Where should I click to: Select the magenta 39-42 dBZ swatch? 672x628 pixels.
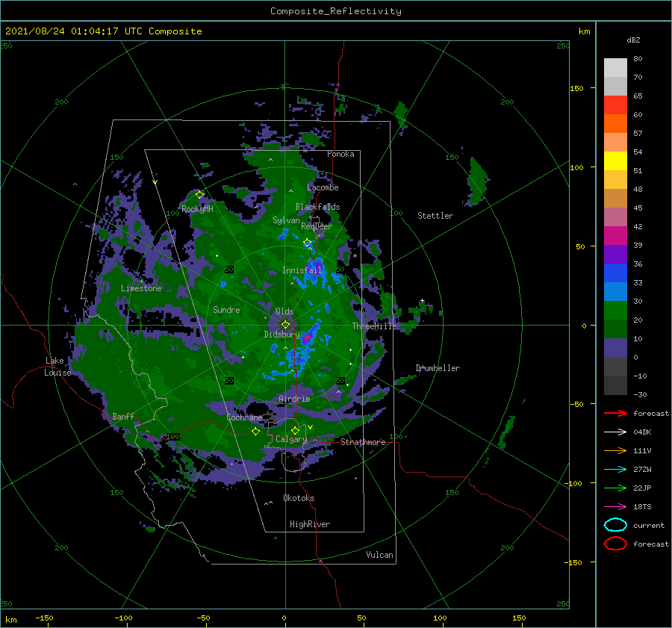615,236
